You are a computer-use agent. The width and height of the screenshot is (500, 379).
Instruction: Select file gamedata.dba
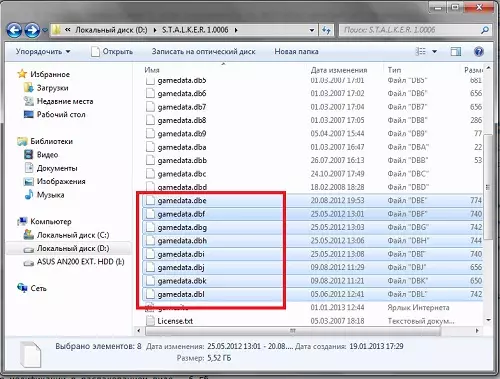point(182,147)
